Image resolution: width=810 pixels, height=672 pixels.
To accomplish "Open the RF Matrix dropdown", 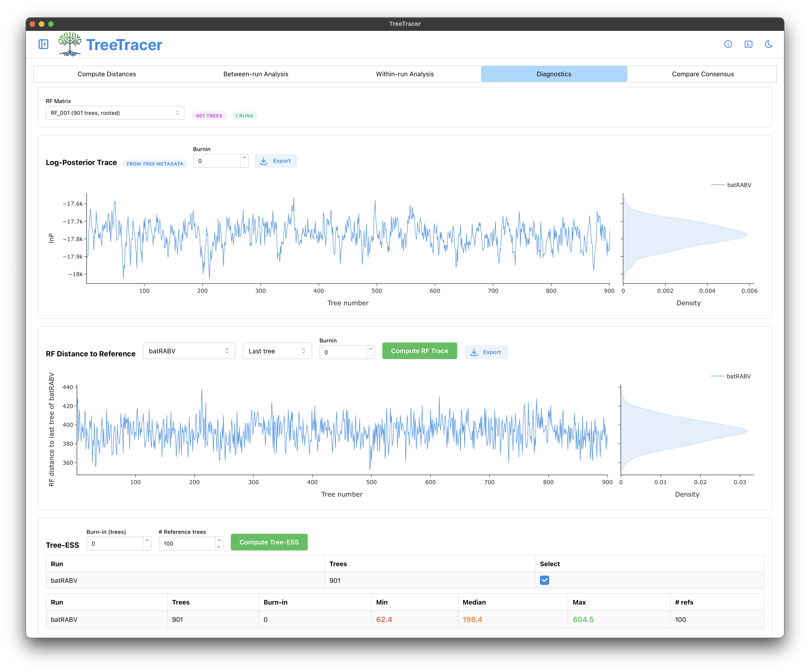I will 115,113.
